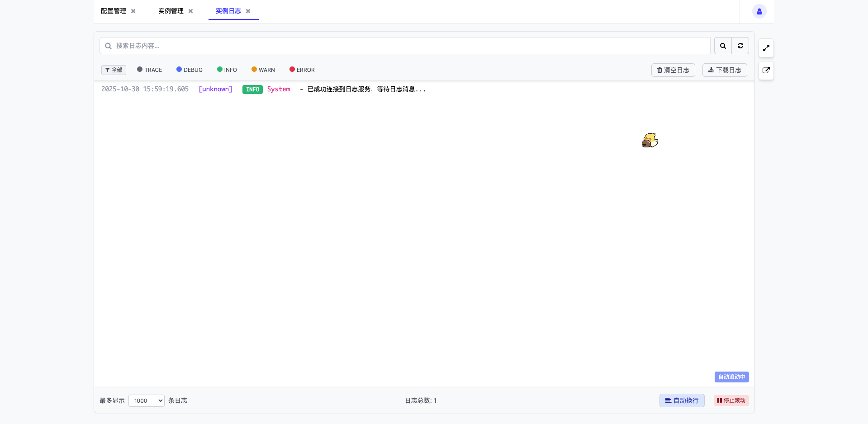Switch to the 配置管理 tab
868x424 pixels.
pyautogui.click(x=113, y=11)
